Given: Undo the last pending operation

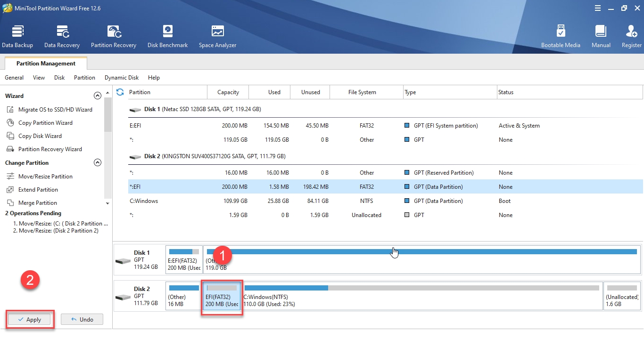Looking at the screenshot, I should [x=82, y=320].
